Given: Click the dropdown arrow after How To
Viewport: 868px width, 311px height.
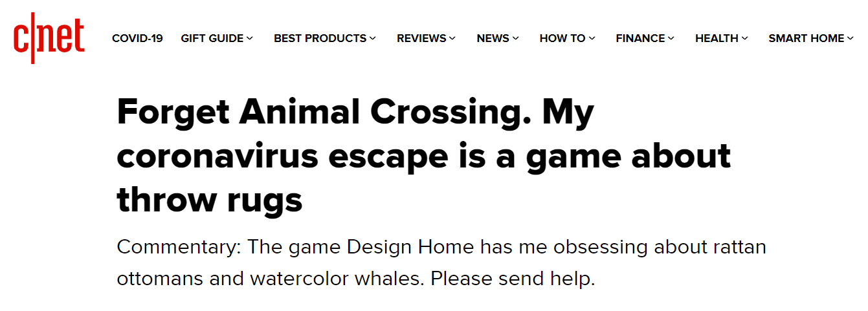Looking at the screenshot, I should pyautogui.click(x=592, y=39).
